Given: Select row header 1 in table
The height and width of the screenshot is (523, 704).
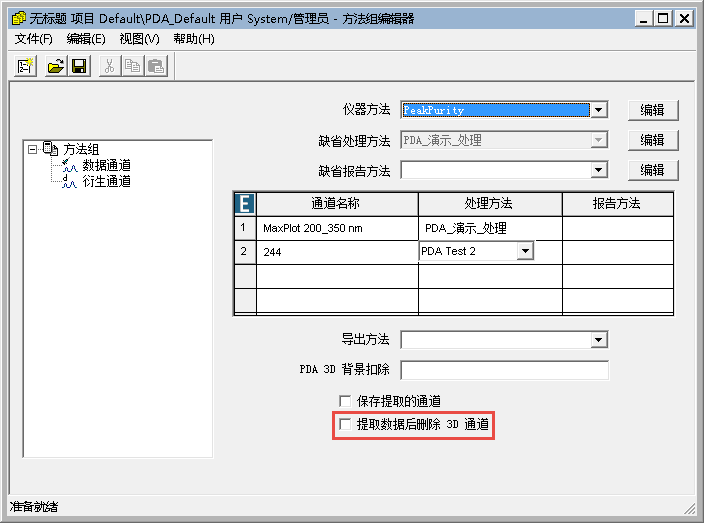Looking at the screenshot, I should (245, 228).
